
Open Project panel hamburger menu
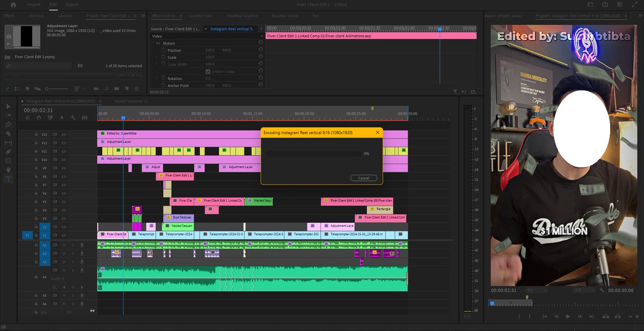(x=135, y=16)
